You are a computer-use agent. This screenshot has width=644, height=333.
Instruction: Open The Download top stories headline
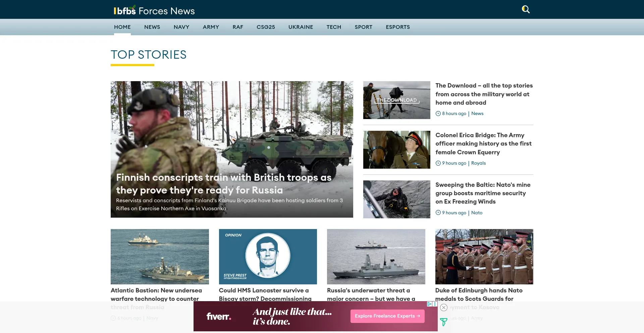(x=484, y=94)
